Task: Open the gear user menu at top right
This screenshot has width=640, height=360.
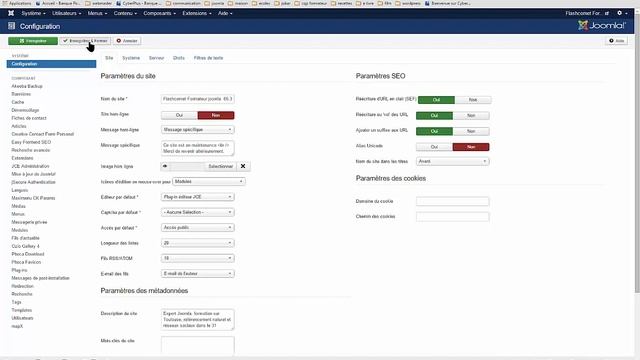Action: (x=622, y=13)
